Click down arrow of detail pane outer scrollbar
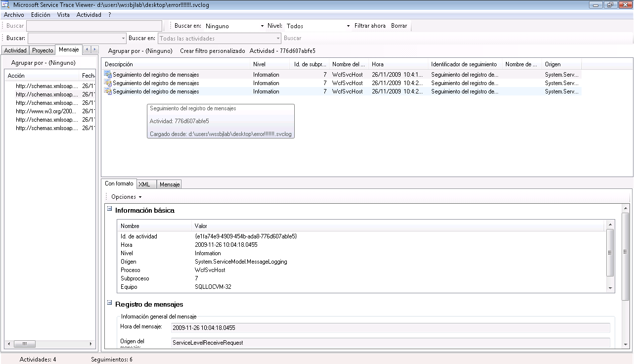Viewport: 634px width, 364px height. click(626, 344)
